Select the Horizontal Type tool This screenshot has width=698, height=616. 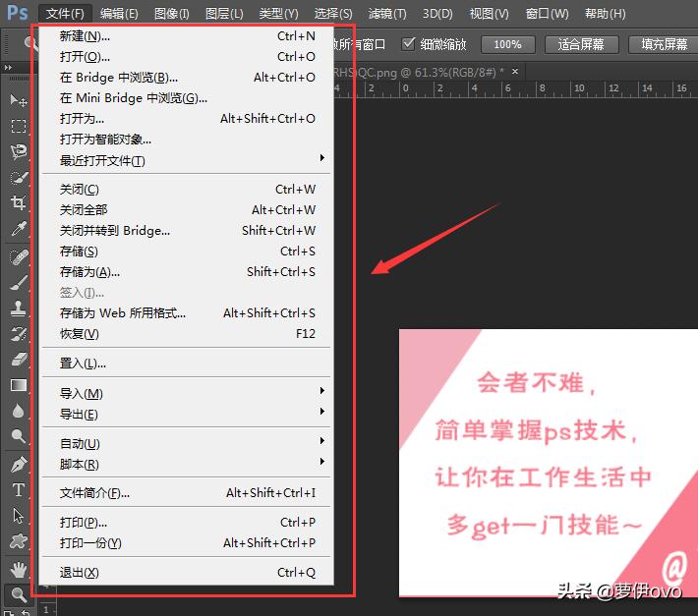point(19,490)
